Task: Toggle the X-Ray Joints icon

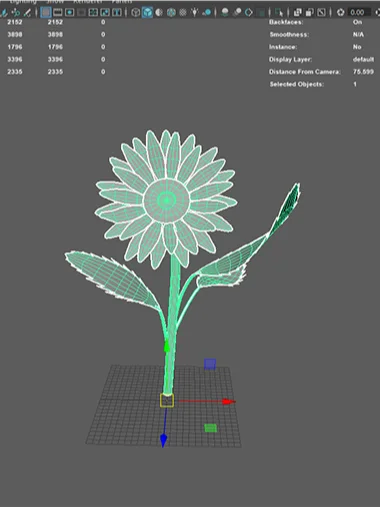Action: point(321,13)
